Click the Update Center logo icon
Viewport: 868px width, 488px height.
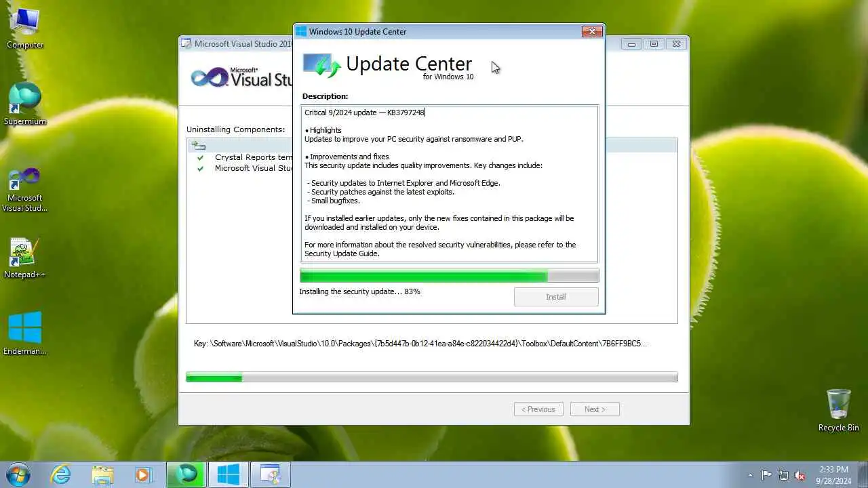[x=321, y=66]
